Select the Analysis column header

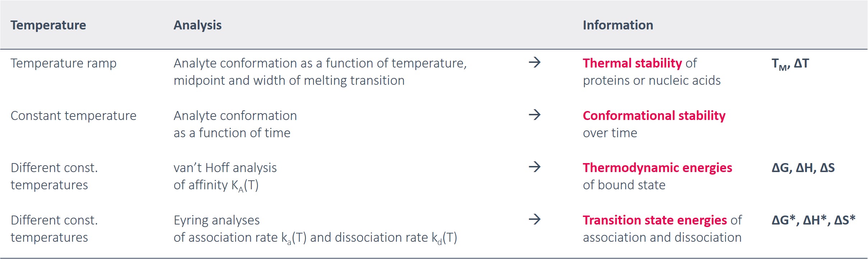click(x=197, y=25)
